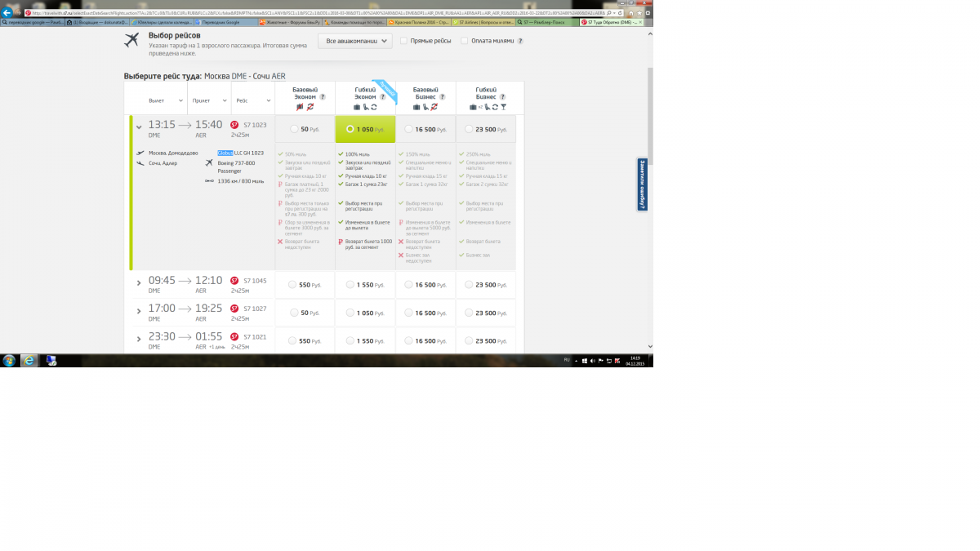
Task: Click landing plane icon by Сочи, Адлер
Action: (140, 162)
